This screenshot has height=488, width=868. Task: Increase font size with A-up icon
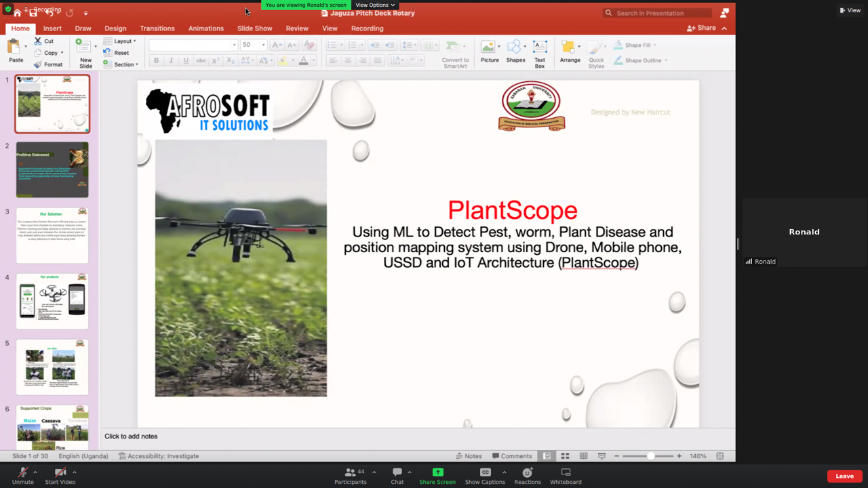click(x=277, y=45)
